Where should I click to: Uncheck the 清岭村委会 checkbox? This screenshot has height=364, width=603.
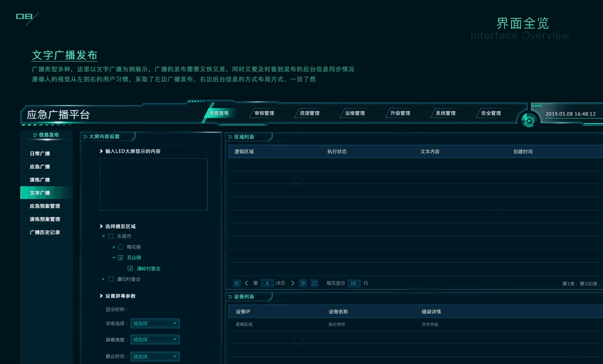[x=130, y=269]
